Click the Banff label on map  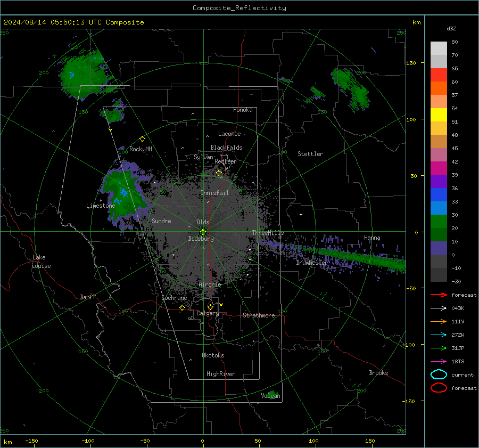tap(88, 297)
